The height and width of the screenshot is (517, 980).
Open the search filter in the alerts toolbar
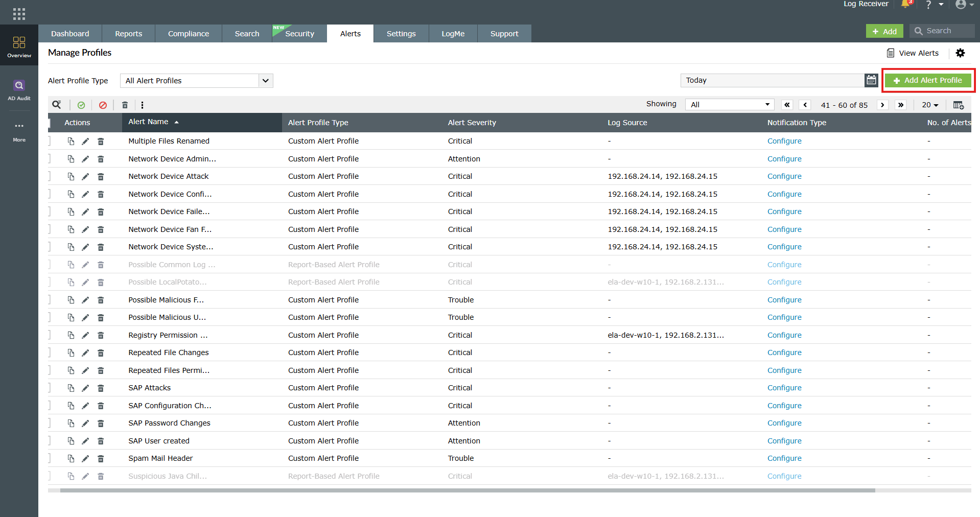(x=56, y=105)
